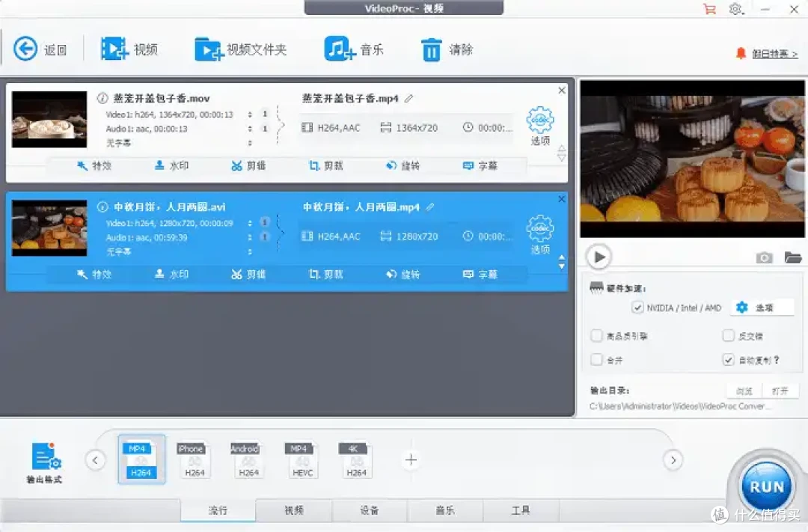Open the shopping cart icon in title bar
The height and width of the screenshot is (532, 808).
[x=709, y=9]
